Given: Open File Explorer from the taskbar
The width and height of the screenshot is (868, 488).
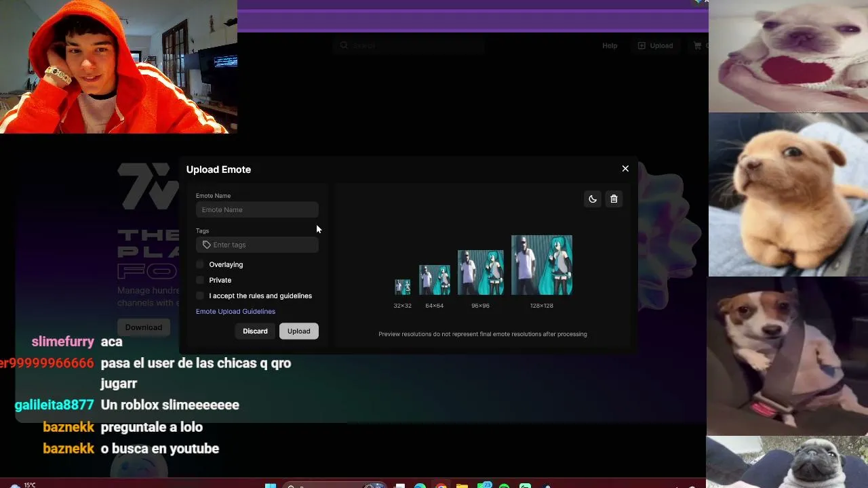Looking at the screenshot, I should tap(462, 485).
